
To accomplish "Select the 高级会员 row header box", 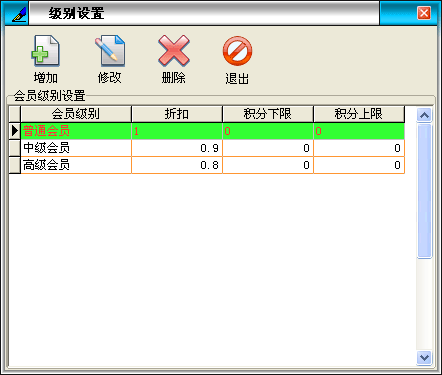I will [15, 165].
